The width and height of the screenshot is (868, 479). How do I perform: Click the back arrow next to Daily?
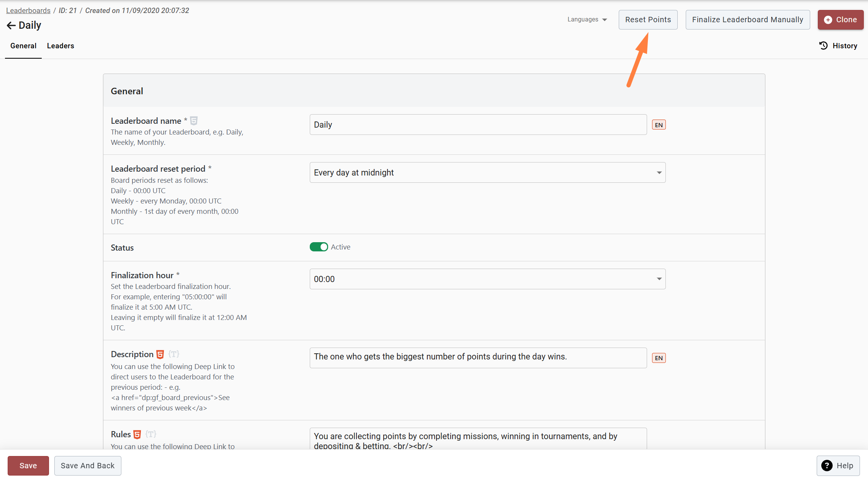[11, 25]
